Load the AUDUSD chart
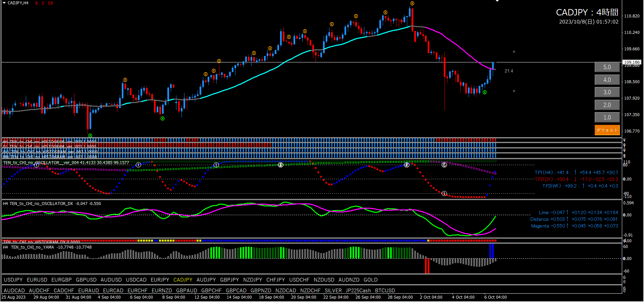Image resolution: width=644 pixels, height=302 pixels. coord(111,280)
